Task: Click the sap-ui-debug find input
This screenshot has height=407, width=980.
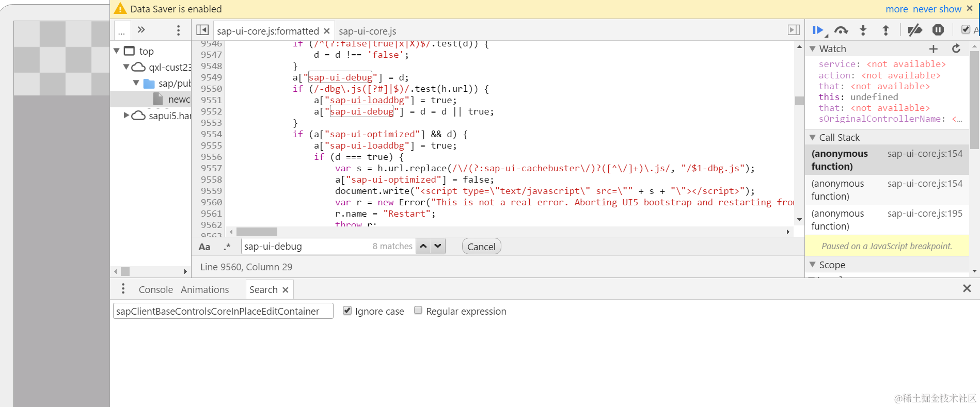Action: [328, 246]
